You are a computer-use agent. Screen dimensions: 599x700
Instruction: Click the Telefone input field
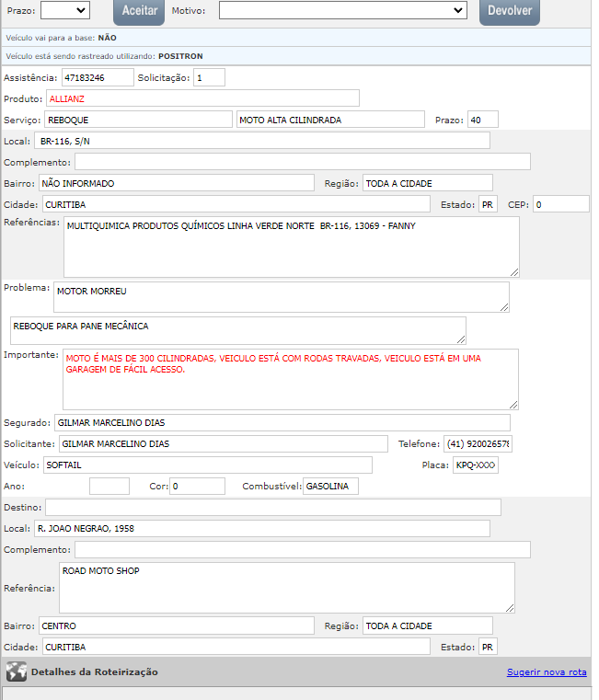click(478, 443)
